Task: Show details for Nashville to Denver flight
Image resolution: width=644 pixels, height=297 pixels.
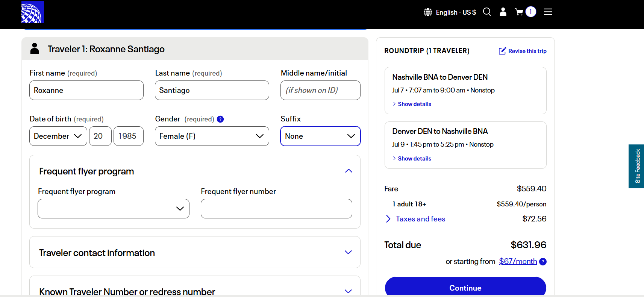Action: (414, 104)
